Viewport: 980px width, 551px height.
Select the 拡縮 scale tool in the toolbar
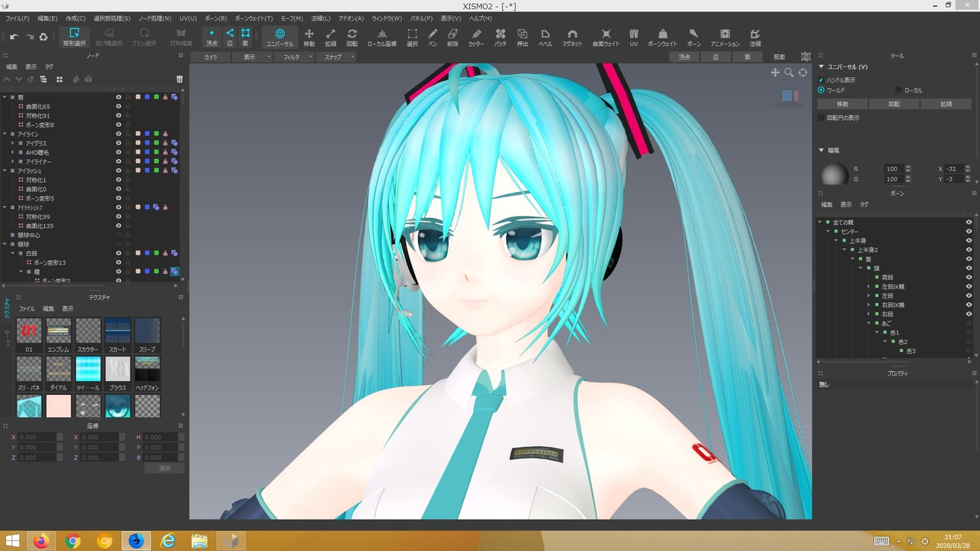coord(331,37)
